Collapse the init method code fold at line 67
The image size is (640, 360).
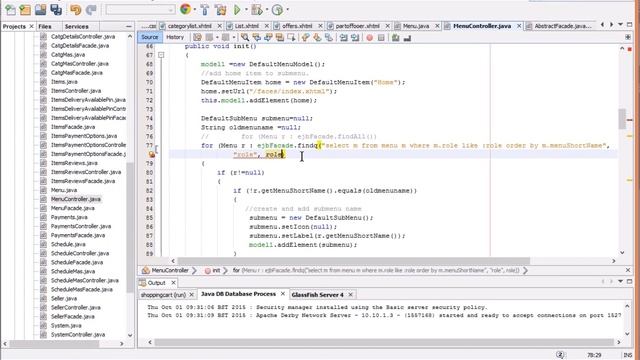(x=161, y=55)
